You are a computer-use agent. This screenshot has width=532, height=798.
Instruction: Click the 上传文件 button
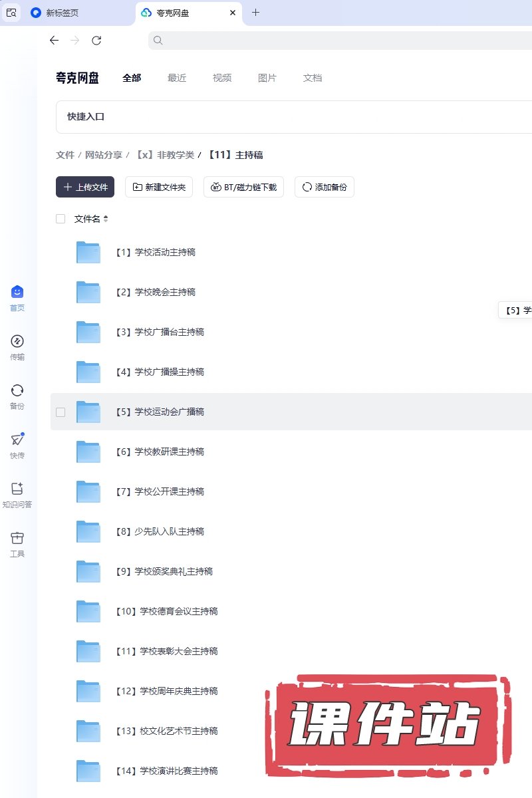(x=85, y=188)
